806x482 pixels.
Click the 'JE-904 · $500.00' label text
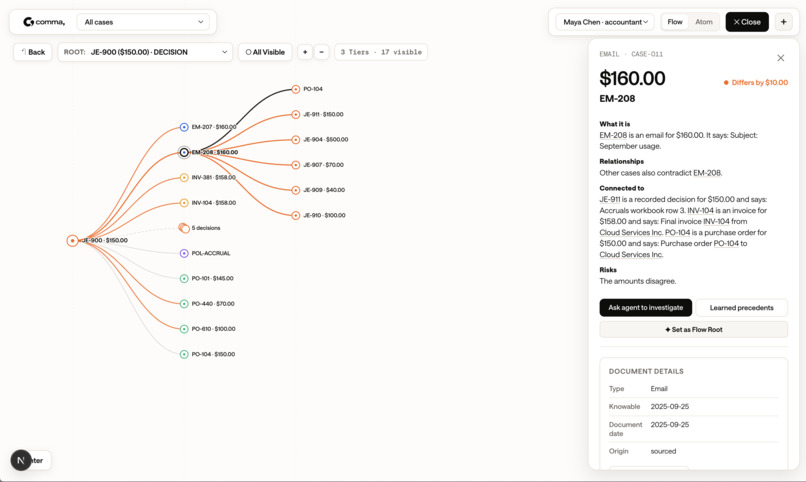click(x=325, y=140)
